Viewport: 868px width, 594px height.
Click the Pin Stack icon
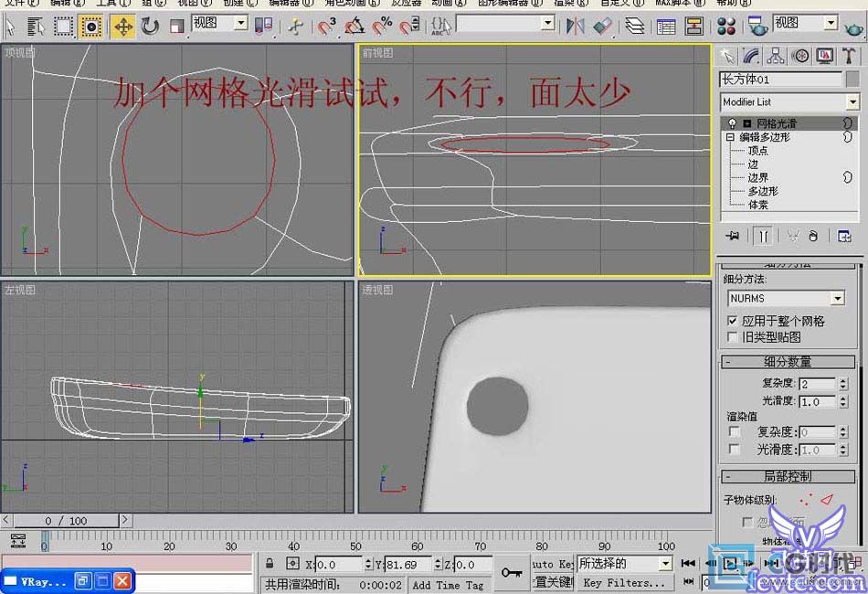[x=733, y=237]
